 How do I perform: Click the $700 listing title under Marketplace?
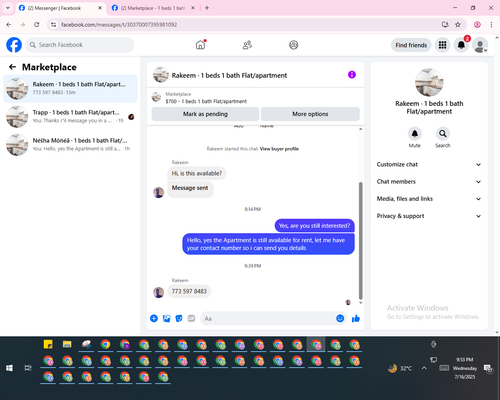point(206,101)
